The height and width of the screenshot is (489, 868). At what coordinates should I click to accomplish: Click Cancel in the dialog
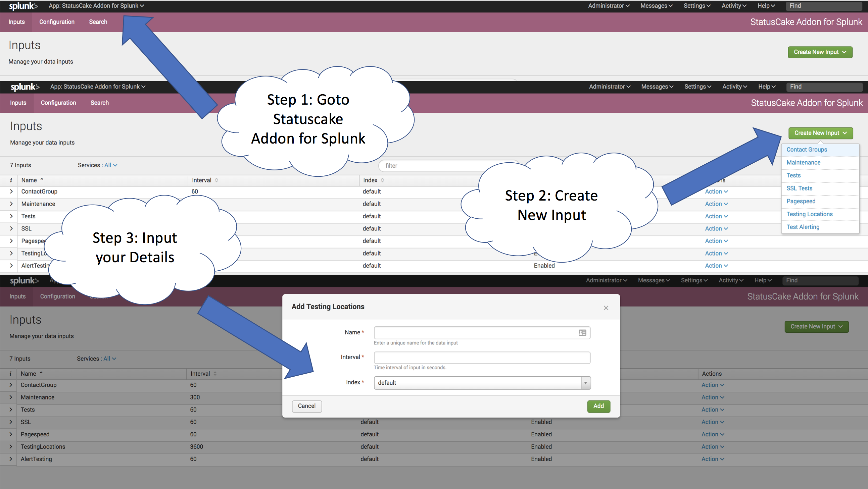(x=306, y=406)
